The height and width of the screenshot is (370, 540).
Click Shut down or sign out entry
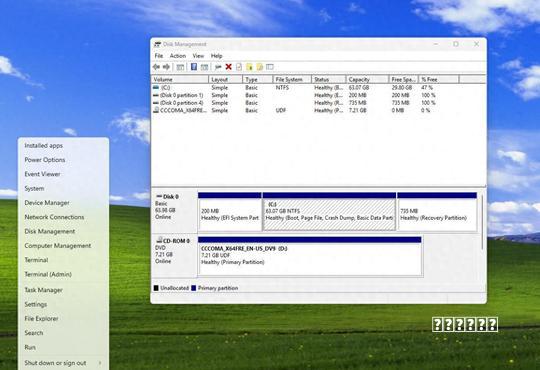[64, 363]
